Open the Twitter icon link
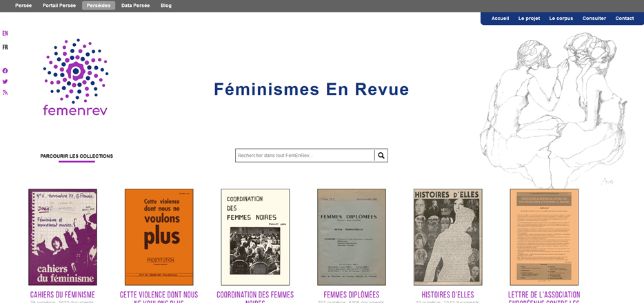644x303 pixels. point(5,81)
